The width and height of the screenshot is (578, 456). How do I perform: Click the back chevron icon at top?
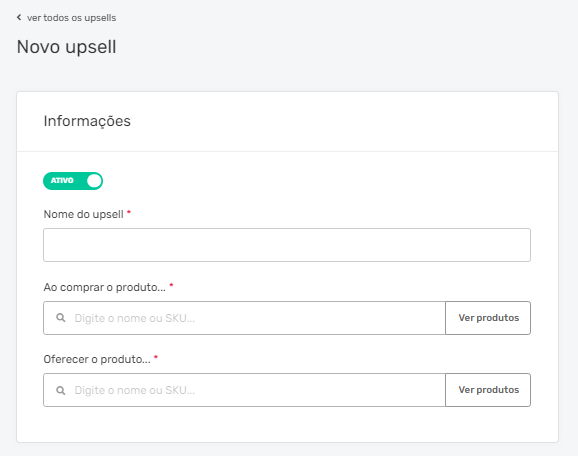tap(19, 17)
